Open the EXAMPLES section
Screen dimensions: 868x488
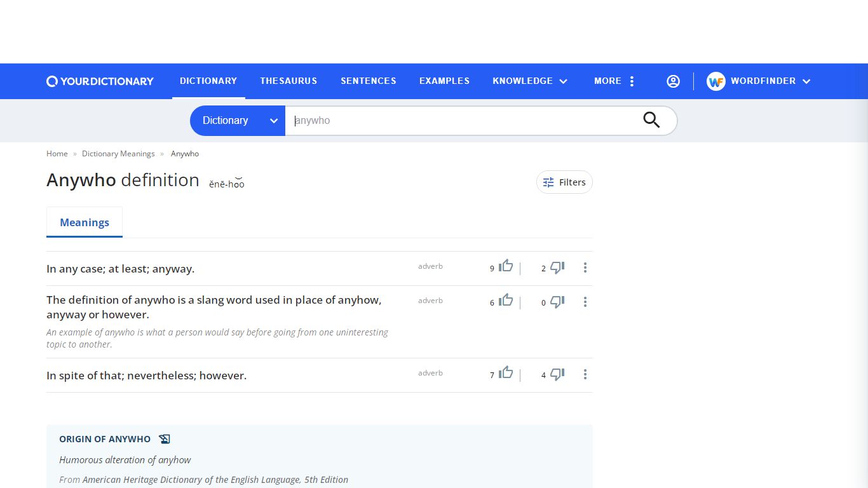(444, 81)
